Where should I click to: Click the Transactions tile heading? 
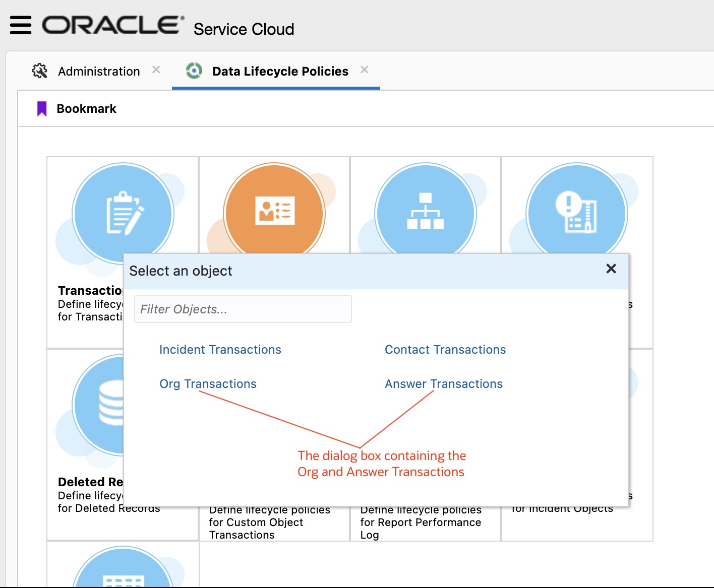[x=91, y=291]
